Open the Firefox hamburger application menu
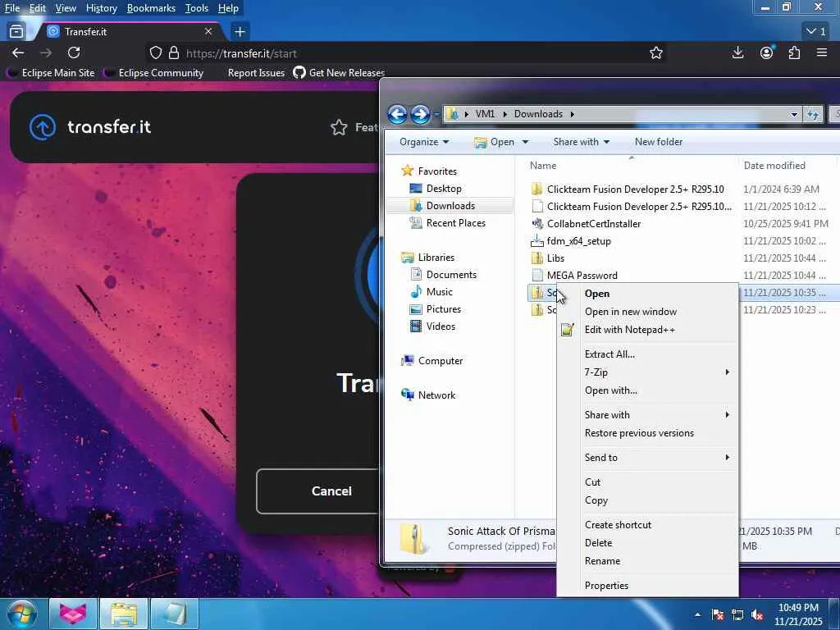The width and height of the screenshot is (840, 630). coord(822,52)
